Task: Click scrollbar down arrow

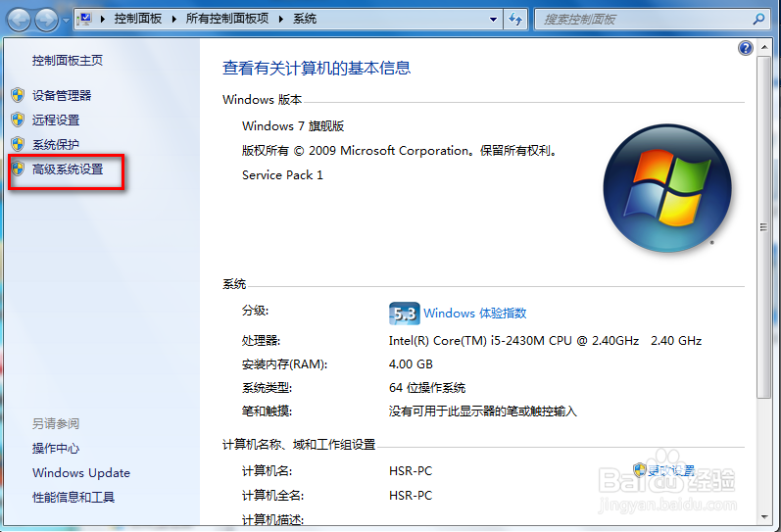Action: [x=764, y=517]
